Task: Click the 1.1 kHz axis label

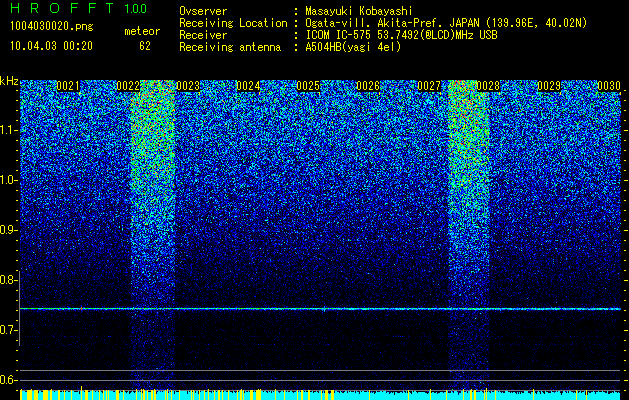Action: pyautogui.click(x=8, y=130)
